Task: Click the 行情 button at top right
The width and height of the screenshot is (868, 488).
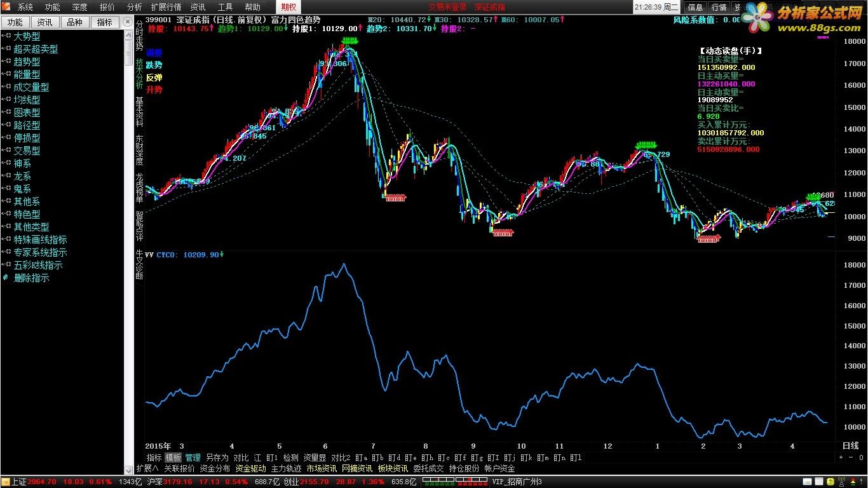Action: [719, 7]
